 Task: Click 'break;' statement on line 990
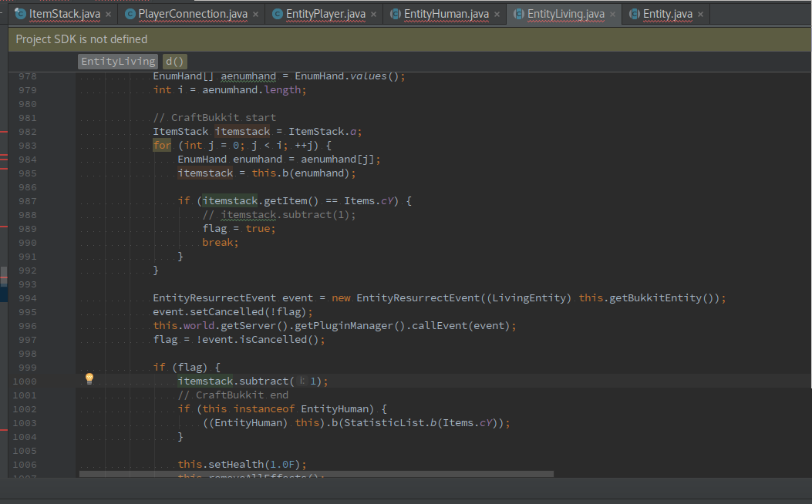click(x=221, y=243)
